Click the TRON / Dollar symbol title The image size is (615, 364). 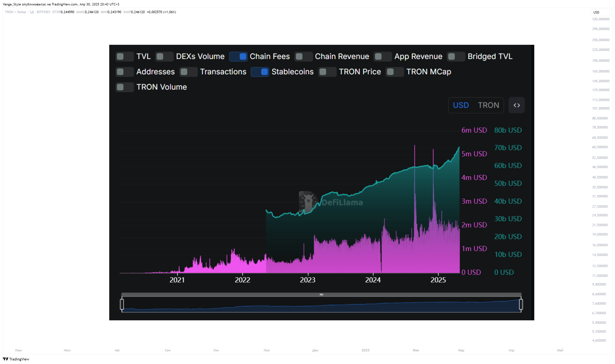point(15,12)
